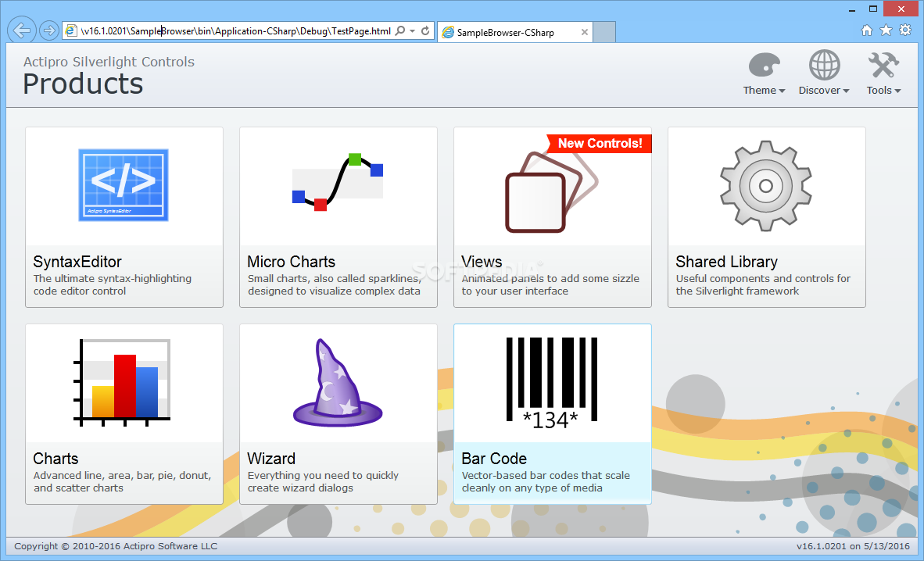Image resolution: width=924 pixels, height=561 pixels.
Task: Click the v16.1.0201 version text in footer
Action: [x=853, y=546]
